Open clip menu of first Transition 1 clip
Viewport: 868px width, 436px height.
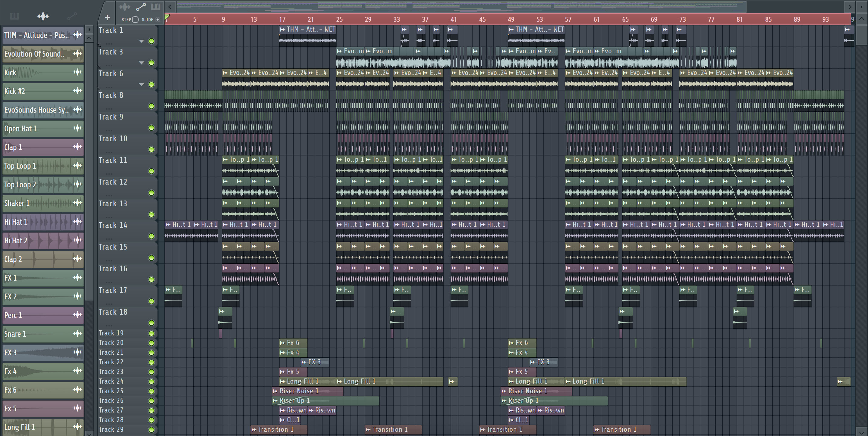pos(254,430)
